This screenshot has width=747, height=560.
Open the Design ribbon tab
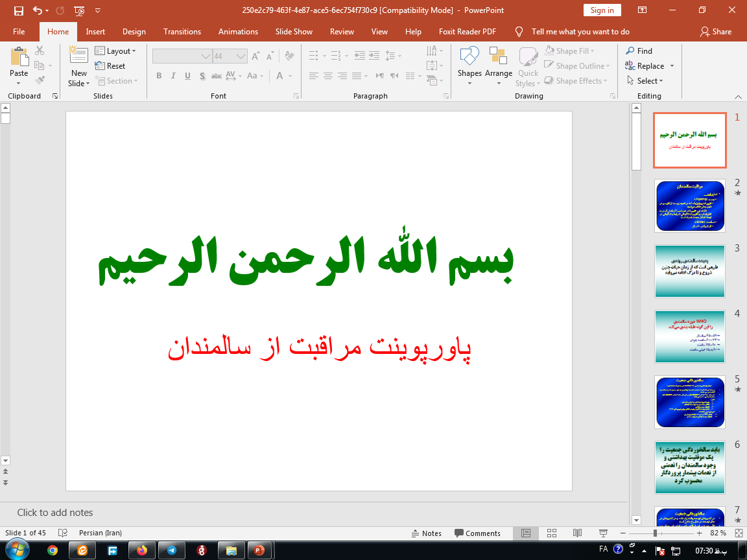134,31
